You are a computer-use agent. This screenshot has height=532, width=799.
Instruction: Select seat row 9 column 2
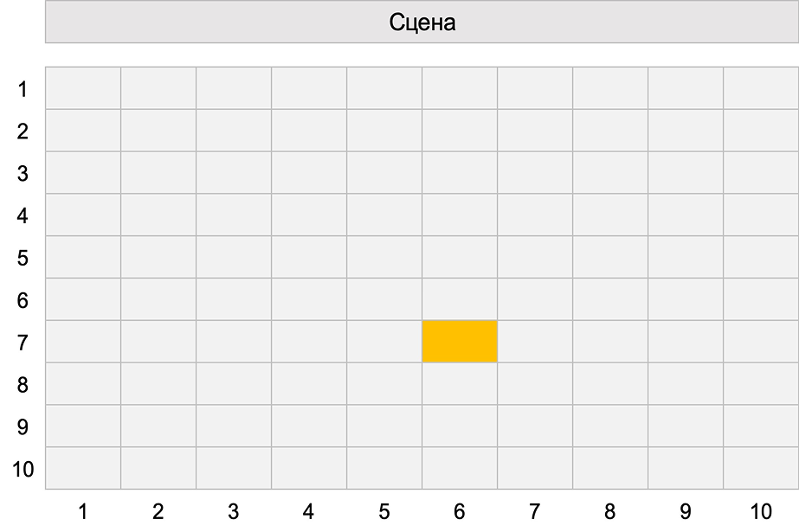click(x=158, y=426)
